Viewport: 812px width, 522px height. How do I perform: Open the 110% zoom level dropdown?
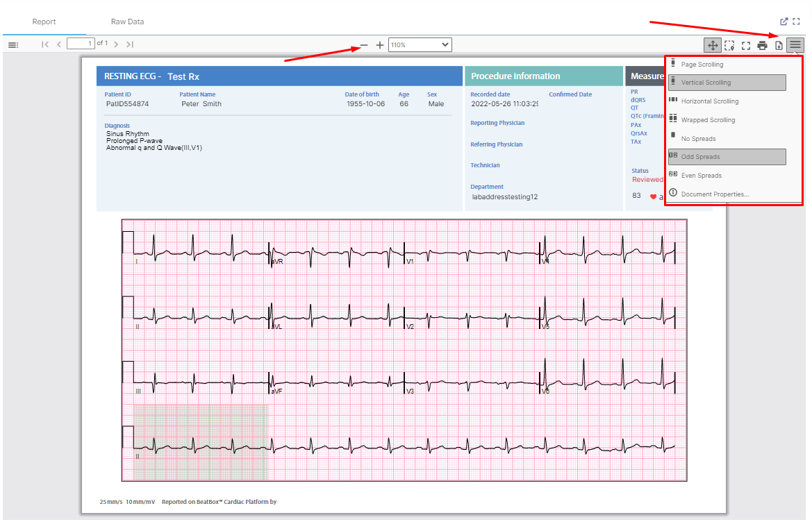click(x=420, y=45)
